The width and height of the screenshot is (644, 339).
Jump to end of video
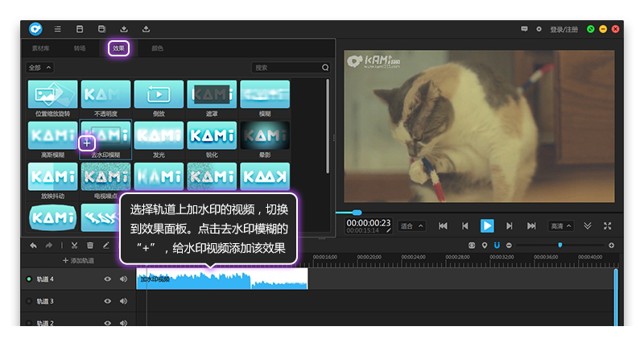click(531, 226)
